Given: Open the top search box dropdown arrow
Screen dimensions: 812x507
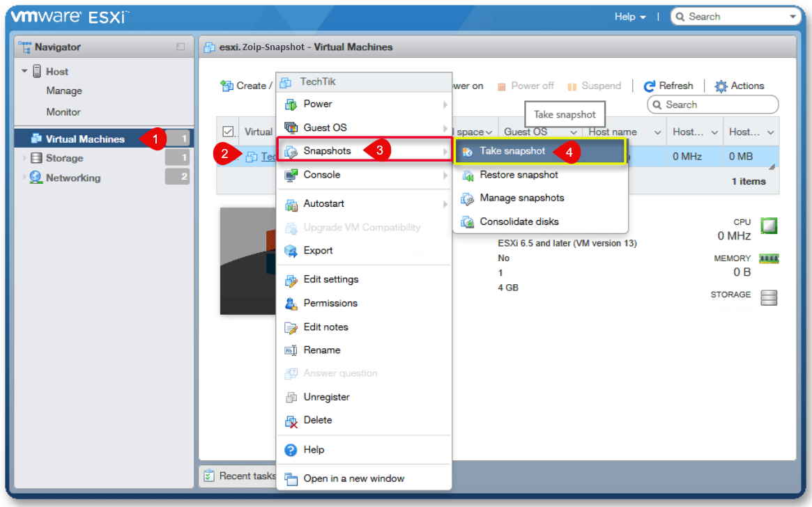Looking at the screenshot, I should click(x=793, y=17).
